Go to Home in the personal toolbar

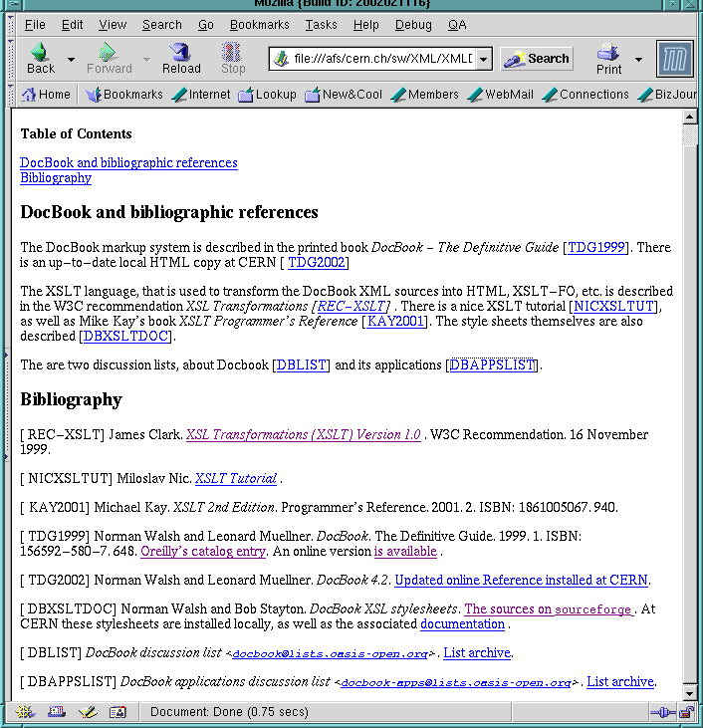46,95
